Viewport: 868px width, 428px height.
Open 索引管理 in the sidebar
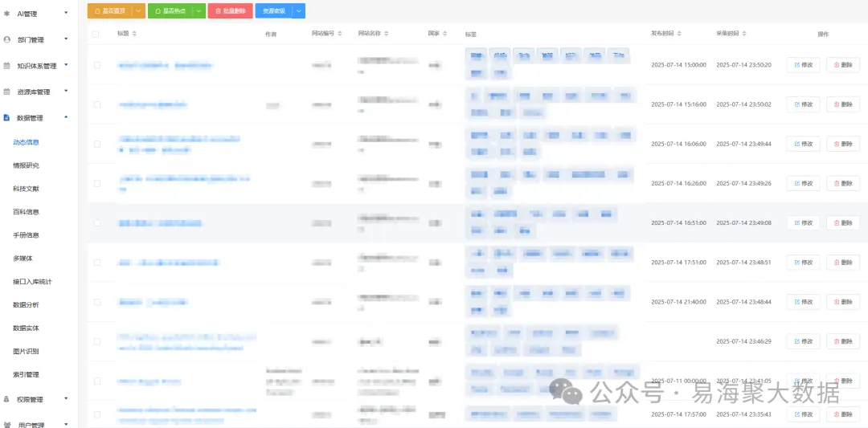coord(26,374)
